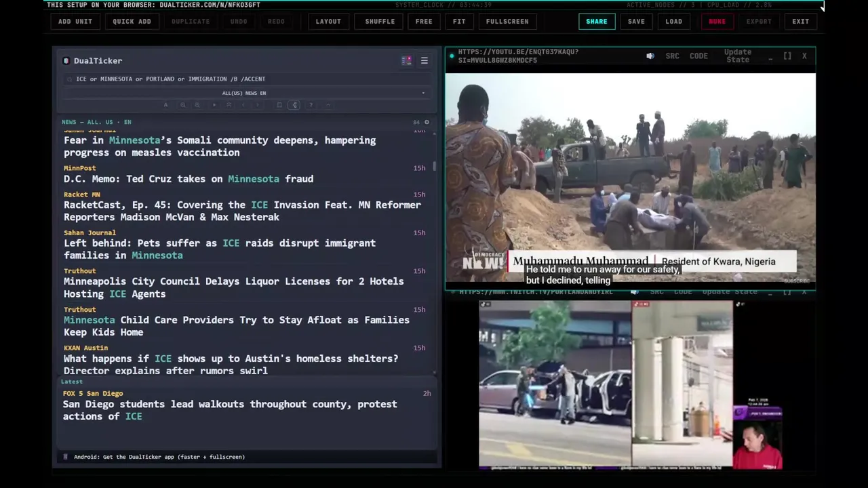The image size is (868, 488).
Task: Click UNDO in the toolbar
Action: (x=239, y=21)
